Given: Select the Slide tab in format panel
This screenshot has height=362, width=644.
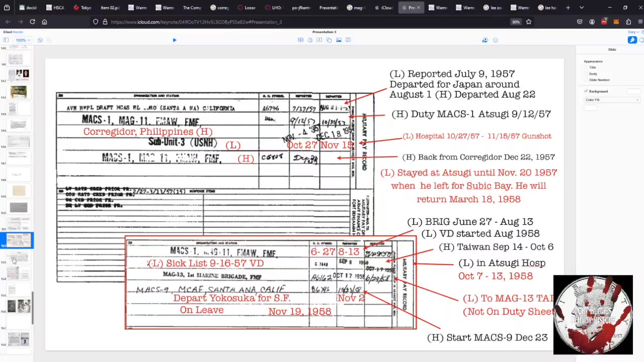Looking at the screenshot, I should (612, 49).
